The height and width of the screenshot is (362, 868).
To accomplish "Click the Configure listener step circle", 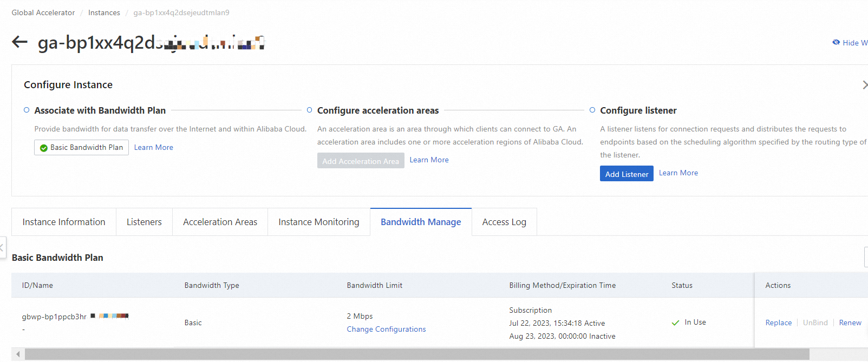I will point(592,110).
